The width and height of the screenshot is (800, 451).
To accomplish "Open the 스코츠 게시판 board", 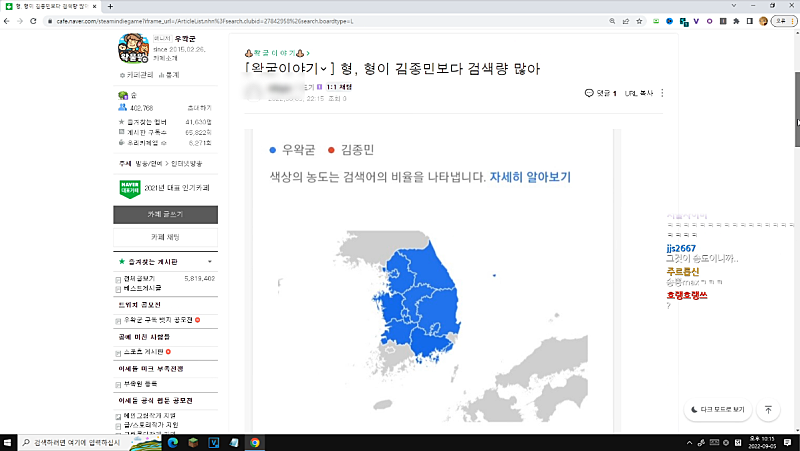I will (x=143, y=352).
